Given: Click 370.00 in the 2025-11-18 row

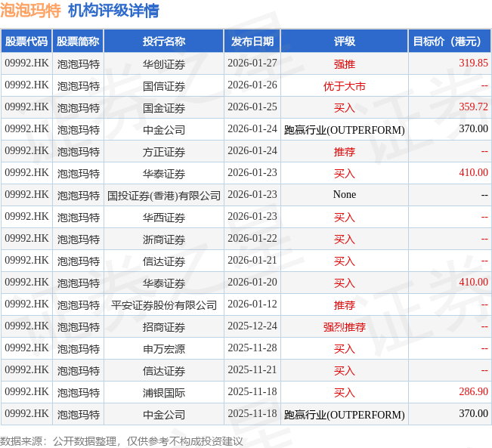Looking at the screenshot, I should click(473, 414).
